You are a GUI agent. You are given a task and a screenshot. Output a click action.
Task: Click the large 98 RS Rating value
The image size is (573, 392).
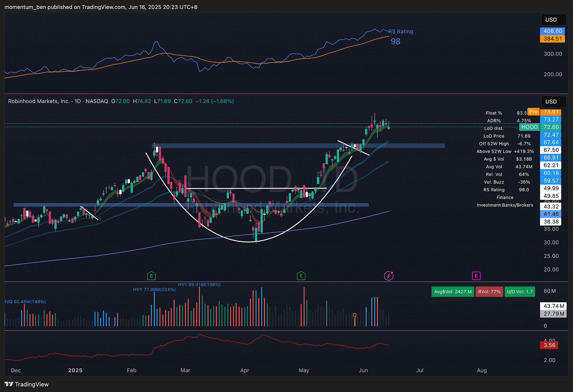point(396,41)
